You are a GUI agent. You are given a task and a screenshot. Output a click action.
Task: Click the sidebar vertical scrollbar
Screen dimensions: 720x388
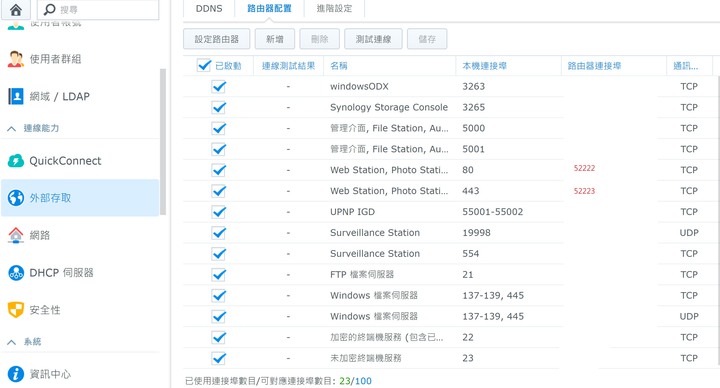[x=163, y=142]
